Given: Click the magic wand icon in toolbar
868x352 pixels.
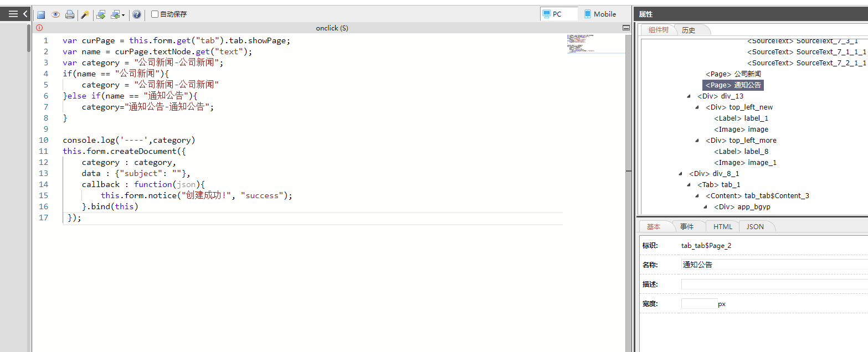Looking at the screenshot, I should point(85,14).
